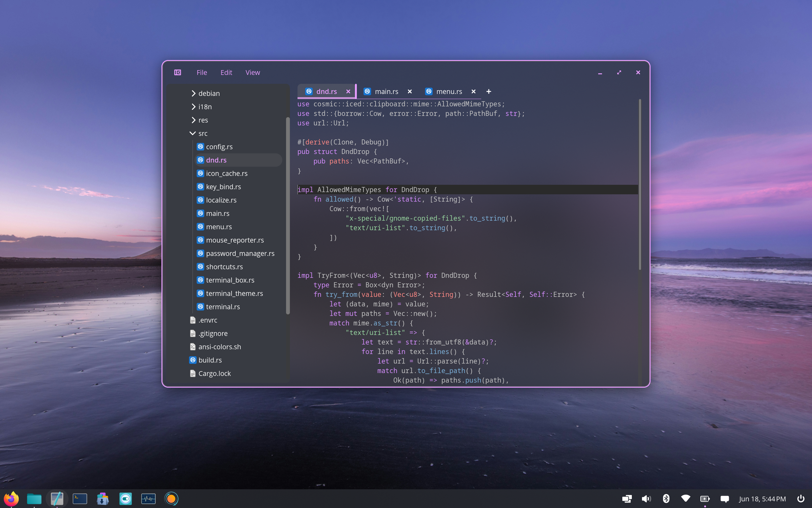The width and height of the screenshot is (812, 508).
Task: Switch to the menu.rs tab
Action: point(449,91)
